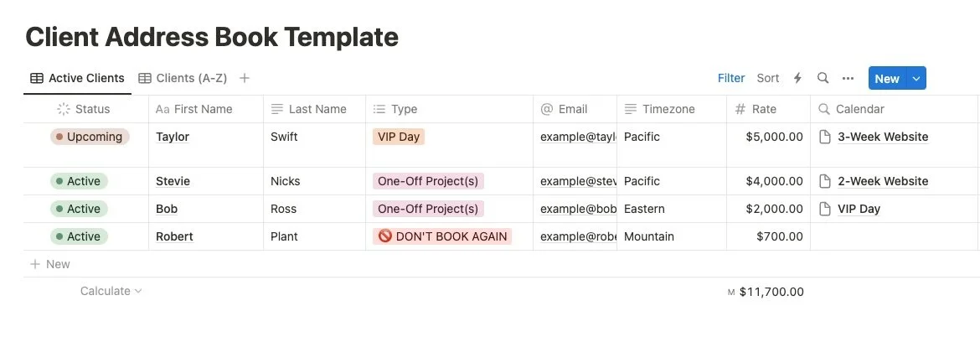Screen dimensions: 980x337
Task: Click the Calendar column header
Action: click(x=859, y=109)
